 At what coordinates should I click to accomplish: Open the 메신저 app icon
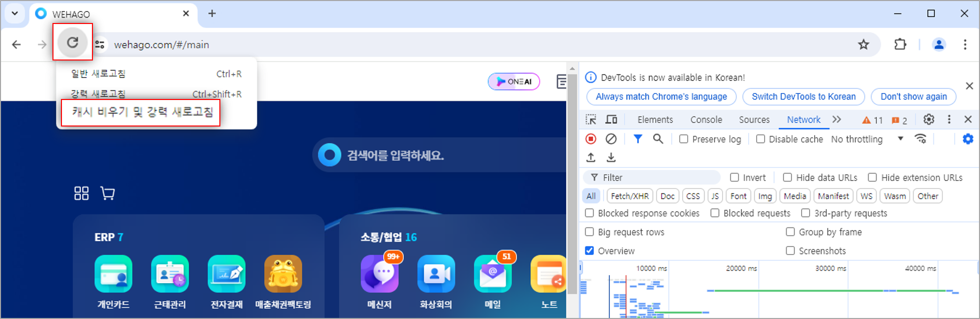(379, 274)
